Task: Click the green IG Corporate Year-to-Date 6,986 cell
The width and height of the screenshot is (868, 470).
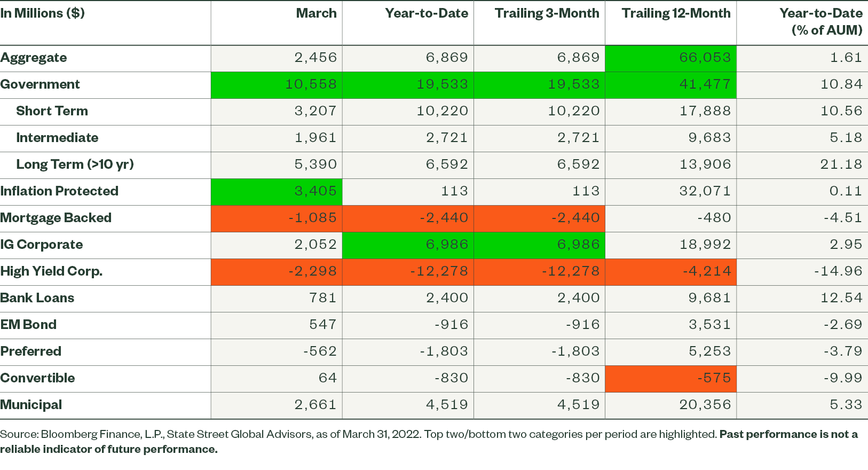Action: pos(446,245)
